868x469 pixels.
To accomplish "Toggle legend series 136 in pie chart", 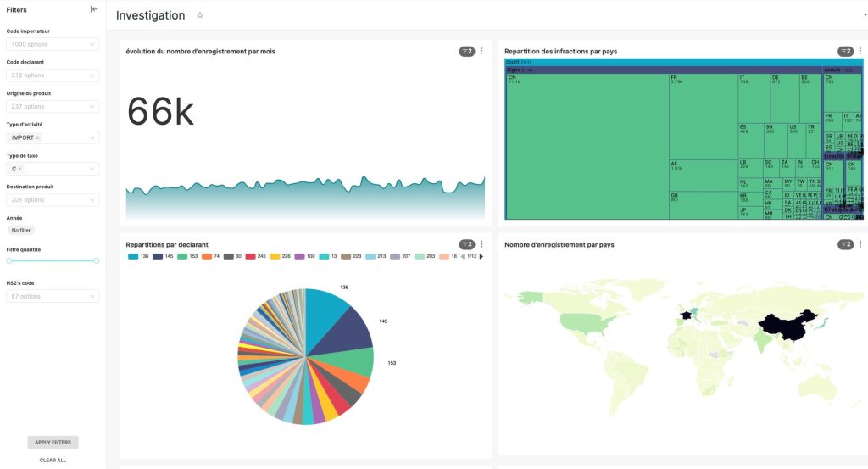I will click(138, 256).
